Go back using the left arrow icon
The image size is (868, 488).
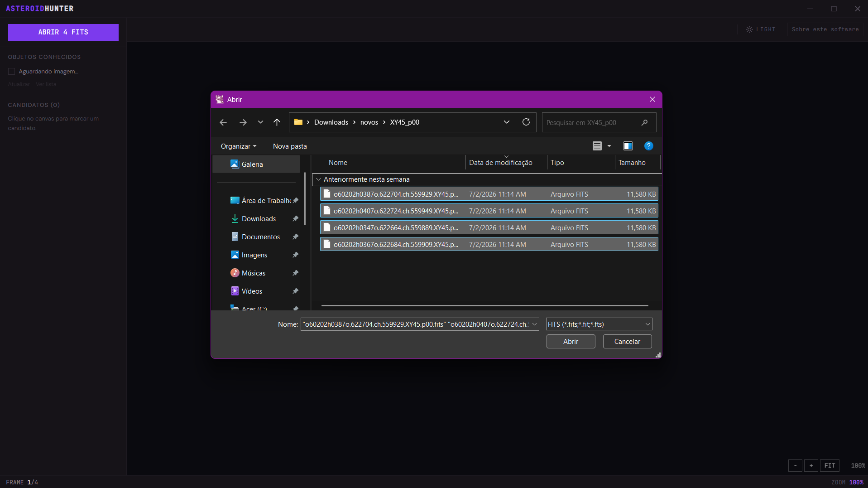[x=223, y=122]
